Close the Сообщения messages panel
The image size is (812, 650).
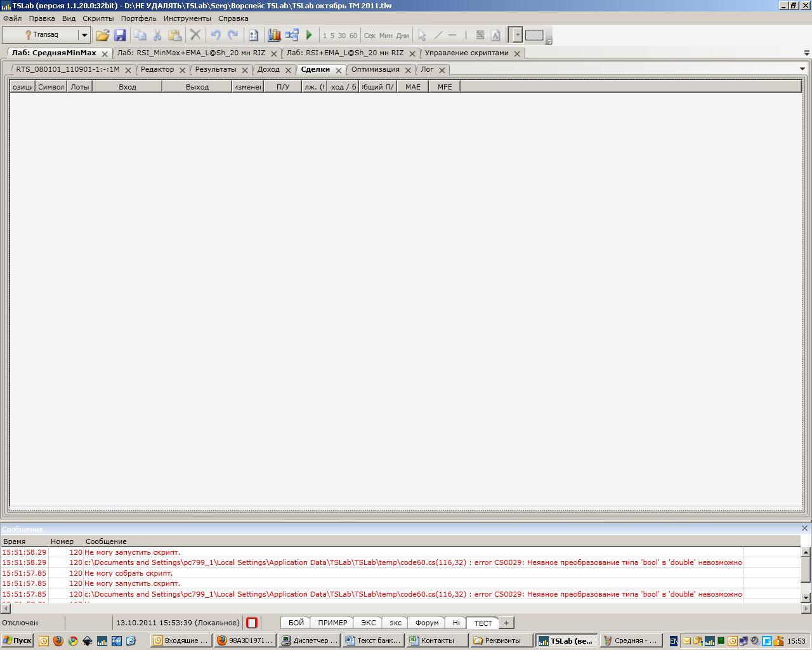point(805,528)
